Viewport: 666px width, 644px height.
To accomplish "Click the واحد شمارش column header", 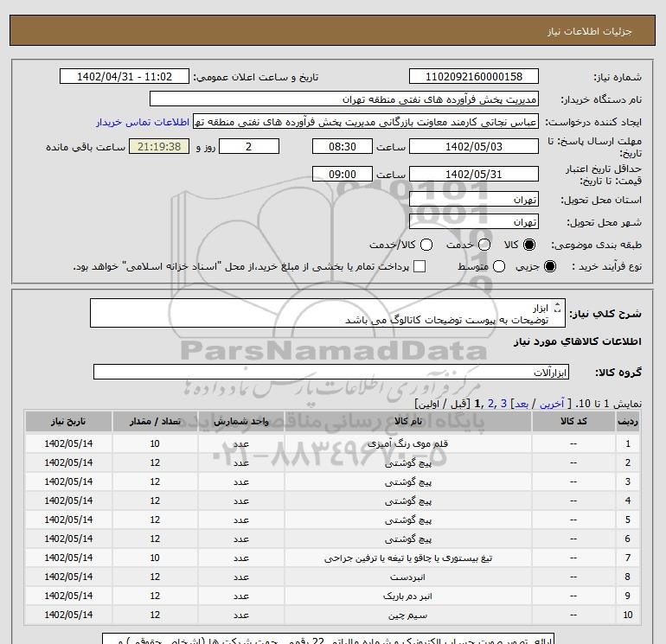I will [x=240, y=422].
